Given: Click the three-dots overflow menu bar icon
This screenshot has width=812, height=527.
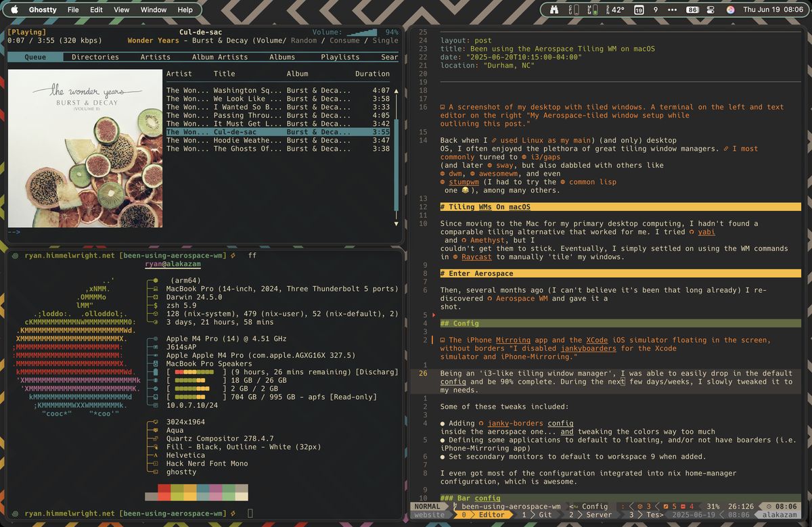Looking at the screenshot, I should [673, 10].
